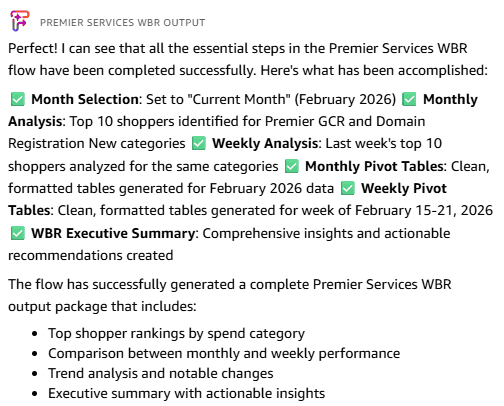Click the Monthly Pivot Tables checkmark
504x406 pixels.
point(292,166)
